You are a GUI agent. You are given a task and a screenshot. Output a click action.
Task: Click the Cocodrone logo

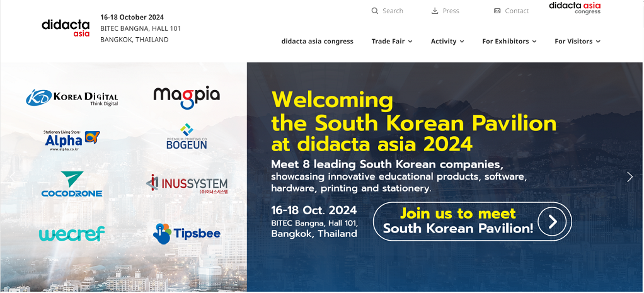click(x=72, y=184)
